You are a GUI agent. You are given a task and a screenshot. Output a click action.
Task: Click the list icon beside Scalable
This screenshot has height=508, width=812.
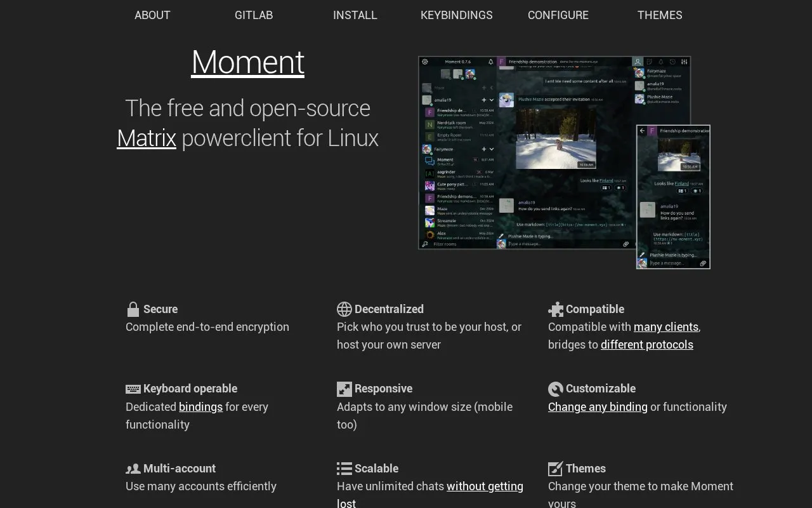tap(344, 469)
